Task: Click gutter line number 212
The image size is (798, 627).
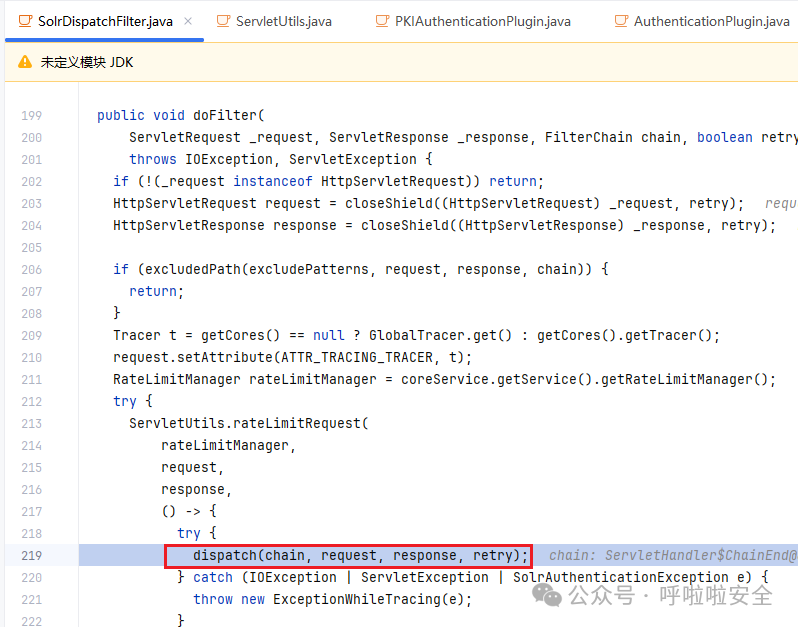Action: (32, 402)
